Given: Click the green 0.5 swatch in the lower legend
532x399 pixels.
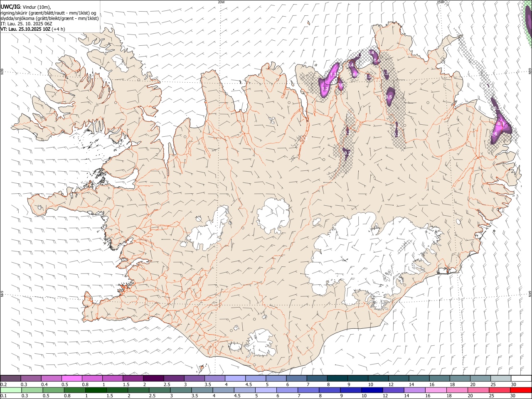Looking at the screenshot, I should click(53, 390).
